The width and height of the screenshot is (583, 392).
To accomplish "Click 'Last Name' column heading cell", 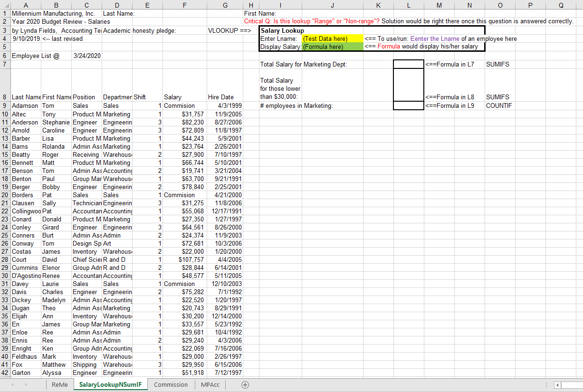I will [26, 97].
